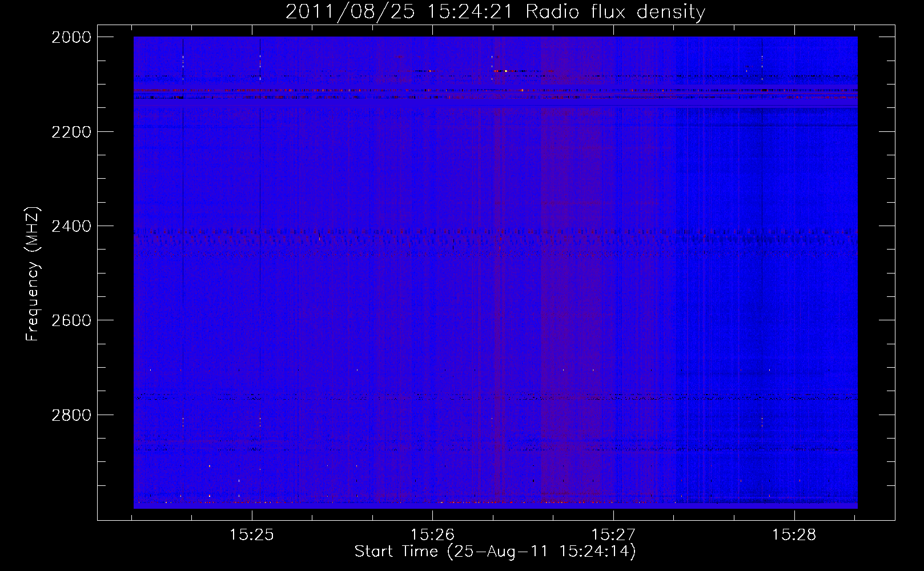This screenshot has width=924, height=571.
Task: Click the plot title "2011/08/25 15:24:21 Radio flux density"
Action: pos(495,12)
